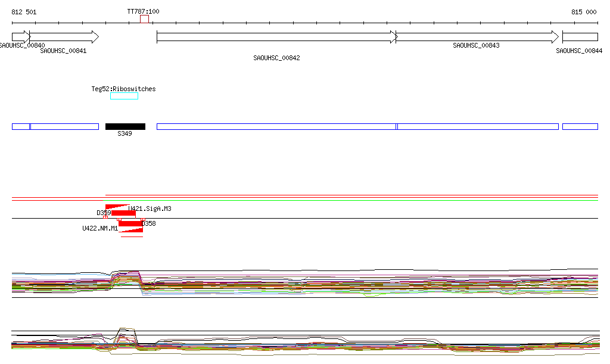Click the blue box under SAOUHSC_00843
Viewport: 610px width, 364px height.
pyautogui.click(x=477, y=126)
